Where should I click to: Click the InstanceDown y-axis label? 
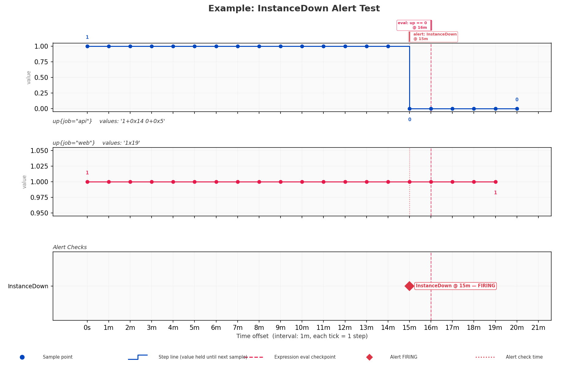pos(28,286)
